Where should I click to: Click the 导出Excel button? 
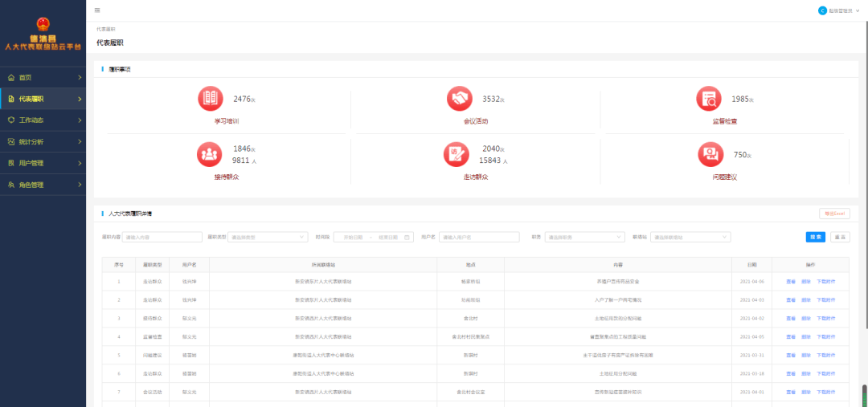834,214
